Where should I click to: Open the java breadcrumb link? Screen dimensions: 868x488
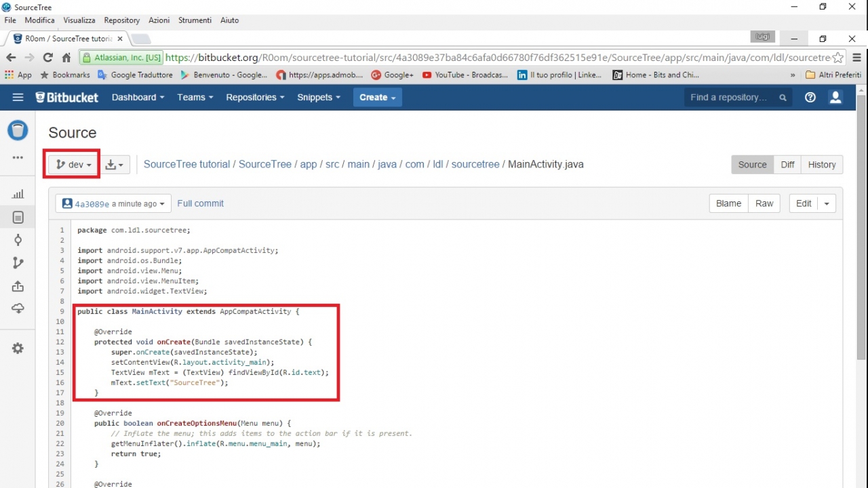[x=387, y=164]
